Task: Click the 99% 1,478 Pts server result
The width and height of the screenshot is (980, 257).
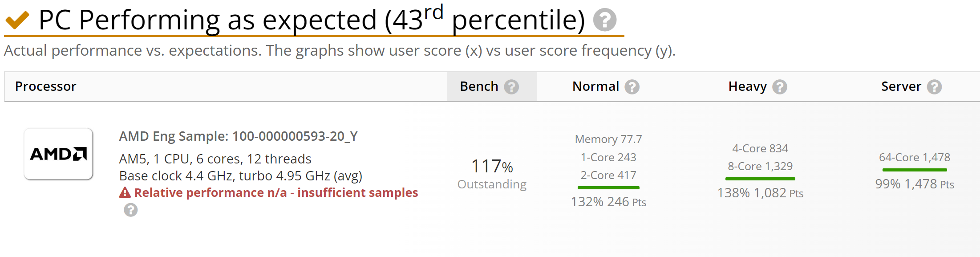Action: point(914,184)
